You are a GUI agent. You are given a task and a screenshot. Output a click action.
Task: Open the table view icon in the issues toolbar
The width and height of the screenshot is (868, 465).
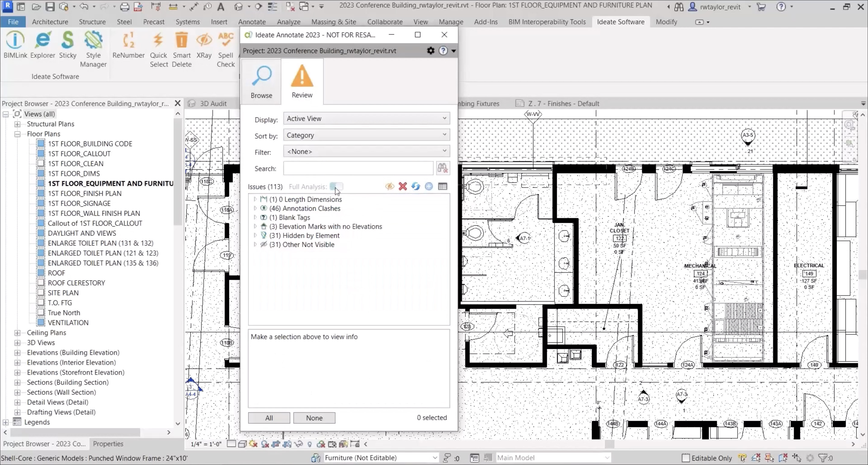pos(443,186)
